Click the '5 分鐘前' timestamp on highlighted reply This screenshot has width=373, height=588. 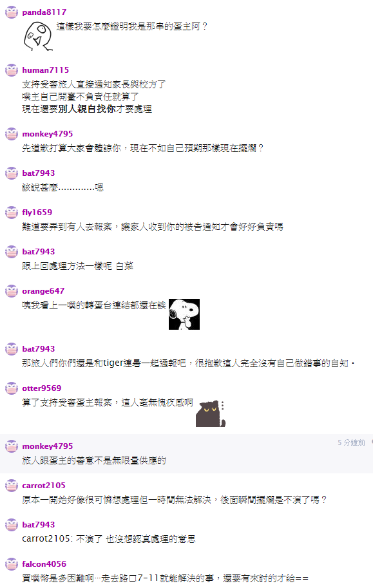351,442
